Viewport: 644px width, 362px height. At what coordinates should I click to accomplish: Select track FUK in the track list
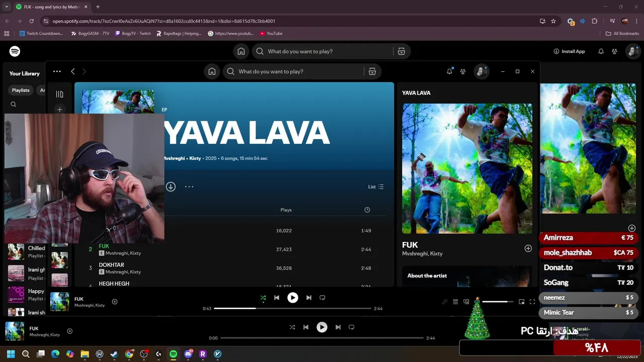pos(104,246)
